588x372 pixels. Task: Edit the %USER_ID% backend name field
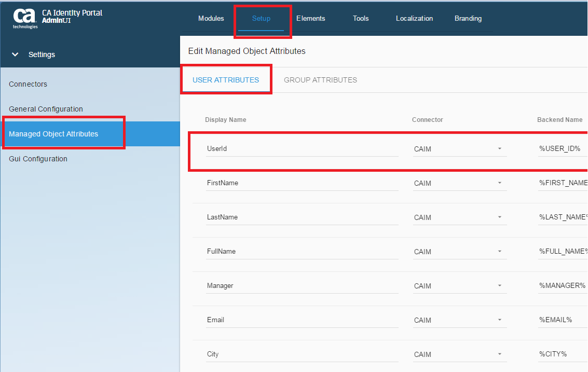pyautogui.click(x=563, y=149)
